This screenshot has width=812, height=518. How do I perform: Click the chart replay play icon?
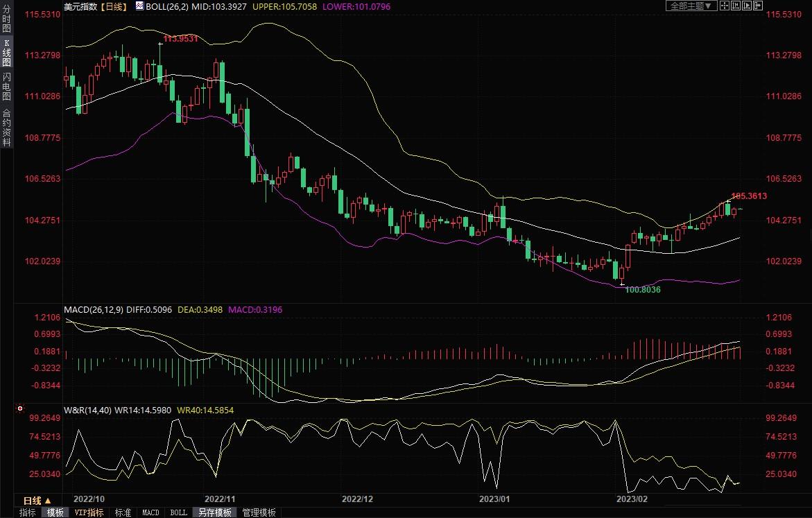tap(747, 6)
